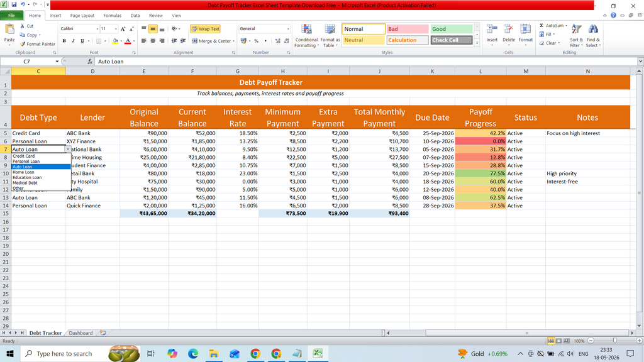Open File Explorer from taskbar

(x=214, y=353)
